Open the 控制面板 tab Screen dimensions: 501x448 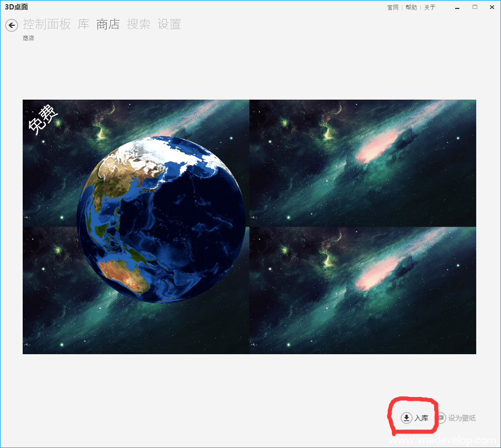coord(46,24)
